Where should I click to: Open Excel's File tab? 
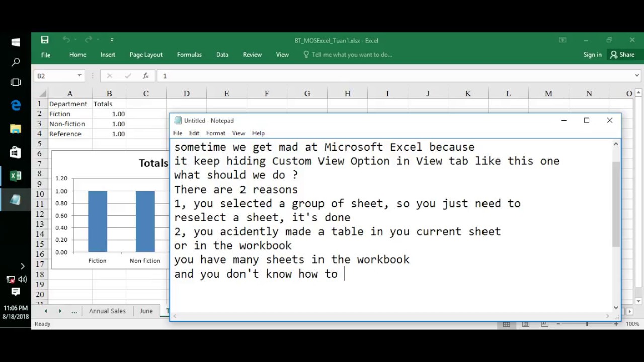pos(46,55)
